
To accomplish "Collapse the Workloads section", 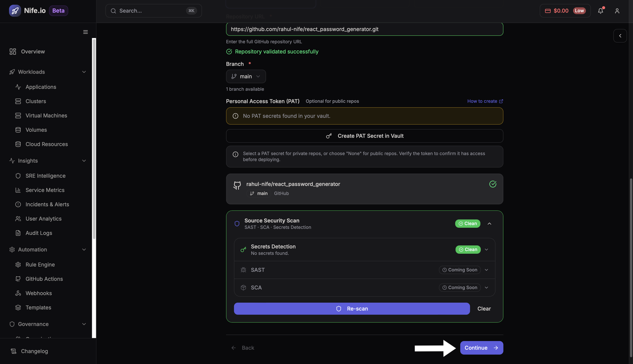I will pos(84,72).
